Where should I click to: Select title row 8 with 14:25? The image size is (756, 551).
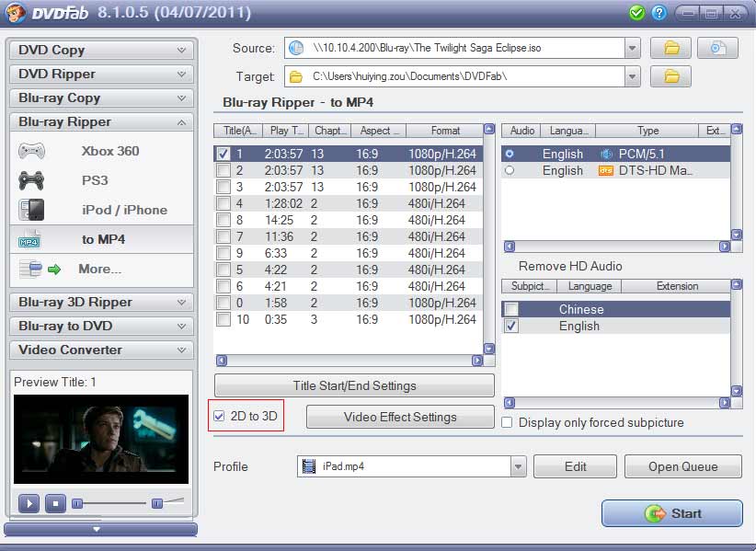(348, 220)
